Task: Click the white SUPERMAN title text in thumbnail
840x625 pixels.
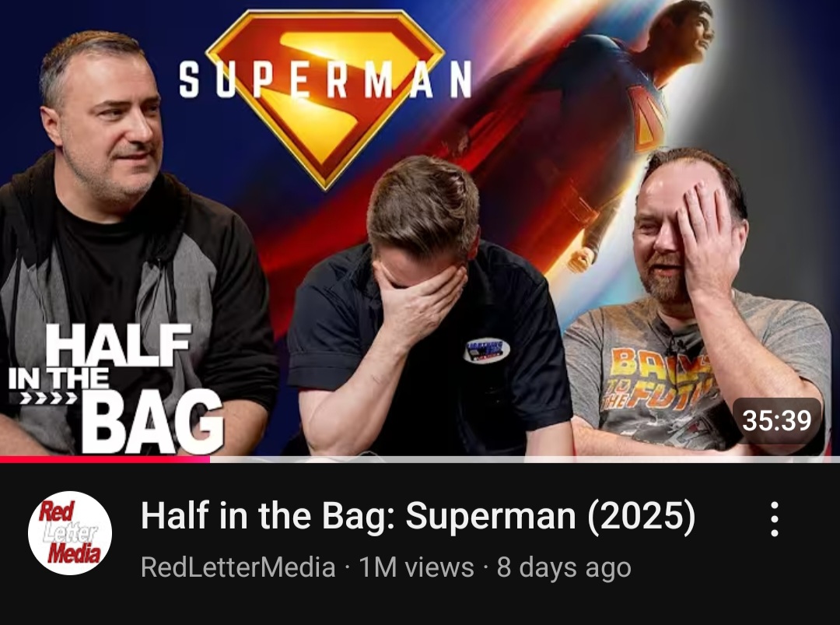Action: (x=324, y=79)
